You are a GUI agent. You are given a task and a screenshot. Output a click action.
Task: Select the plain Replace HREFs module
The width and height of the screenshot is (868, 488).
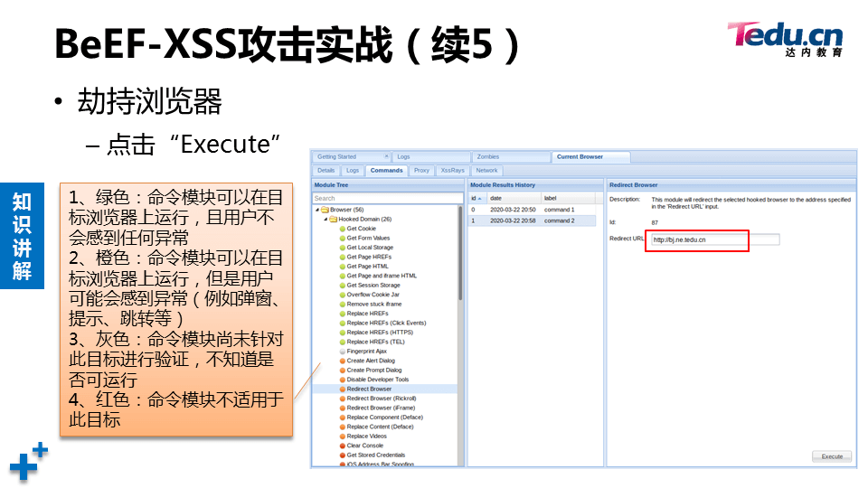pyautogui.click(x=368, y=314)
